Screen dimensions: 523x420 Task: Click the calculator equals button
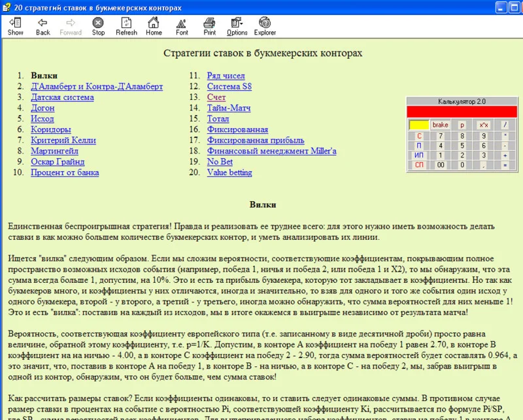coord(505,165)
